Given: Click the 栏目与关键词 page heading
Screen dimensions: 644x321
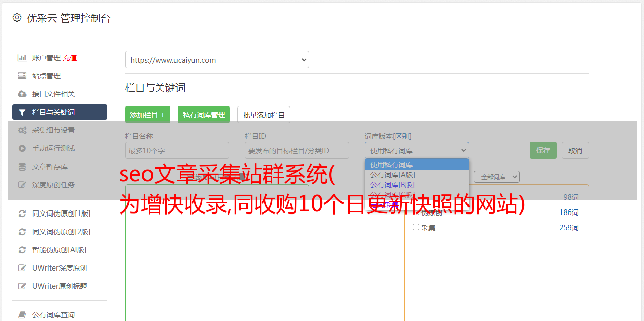Looking at the screenshot, I should [x=155, y=88].
